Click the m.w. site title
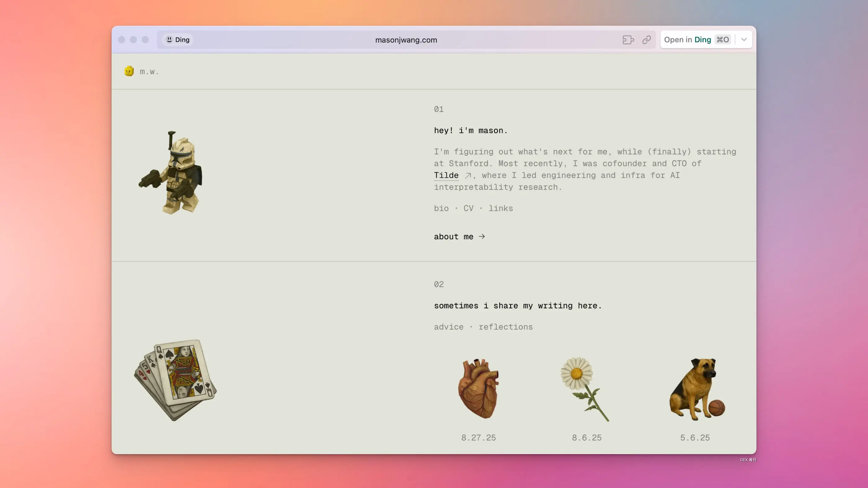This screenshot has height=488, width=868. pyautogui.click(x=149, y=72)
